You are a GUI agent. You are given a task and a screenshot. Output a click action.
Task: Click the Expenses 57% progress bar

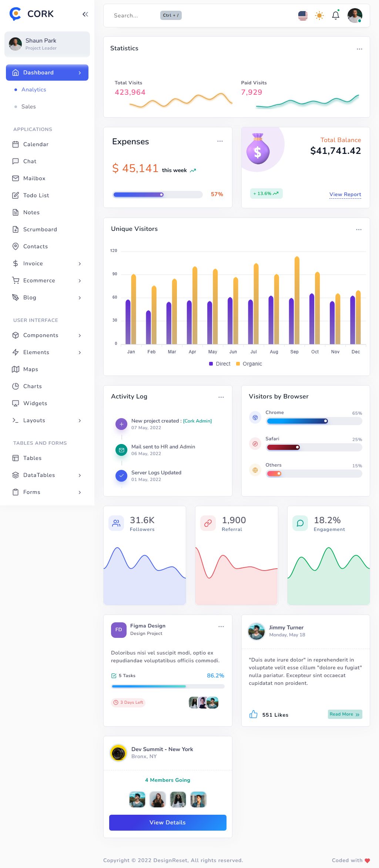(158, 194)
